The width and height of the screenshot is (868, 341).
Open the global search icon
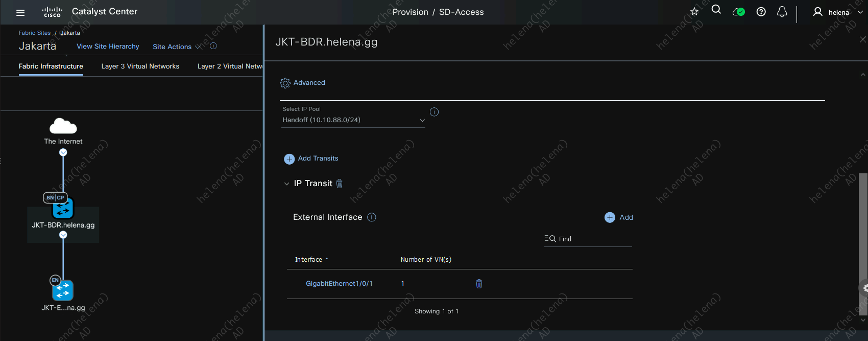[x=716, y=10]
